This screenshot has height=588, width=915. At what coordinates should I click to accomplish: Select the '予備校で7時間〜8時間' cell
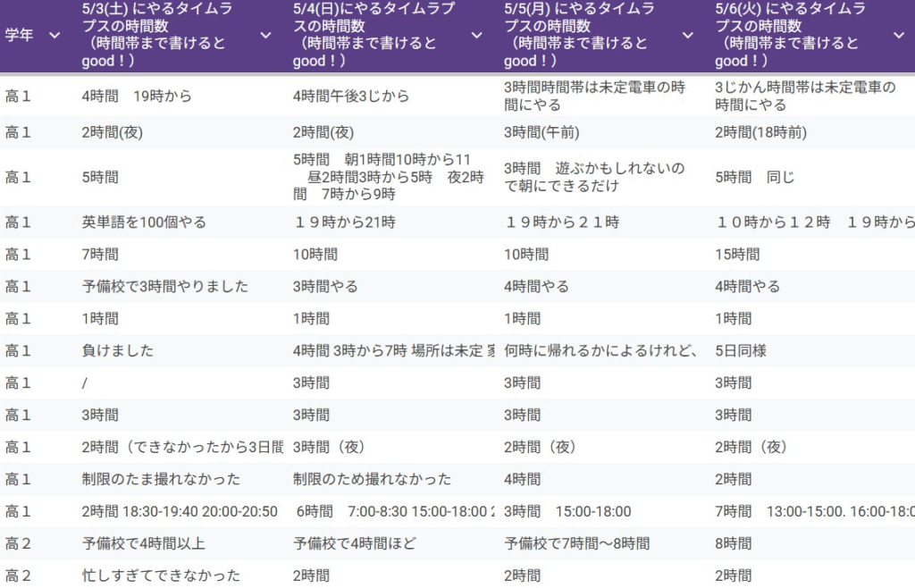coord(576,543)
